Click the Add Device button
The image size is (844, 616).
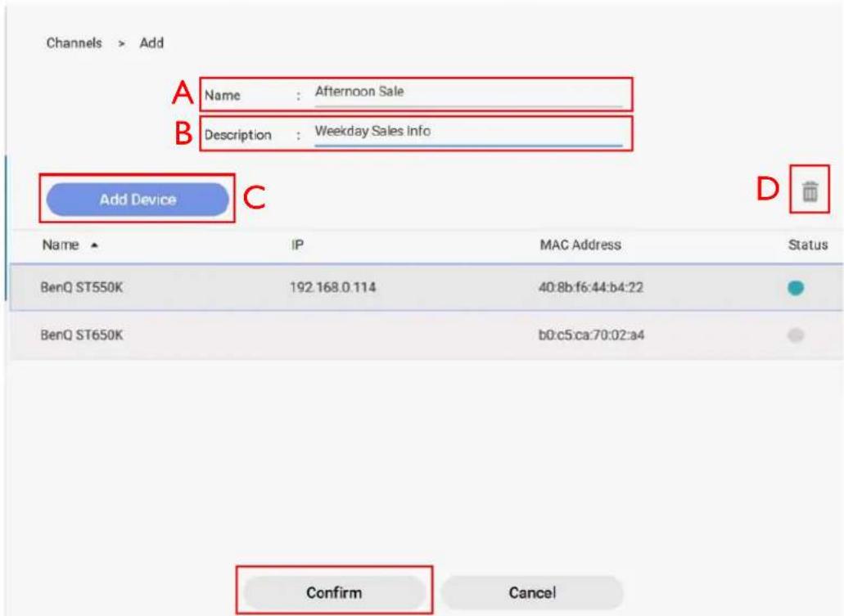pyautogui.click(x=138, y=200)
